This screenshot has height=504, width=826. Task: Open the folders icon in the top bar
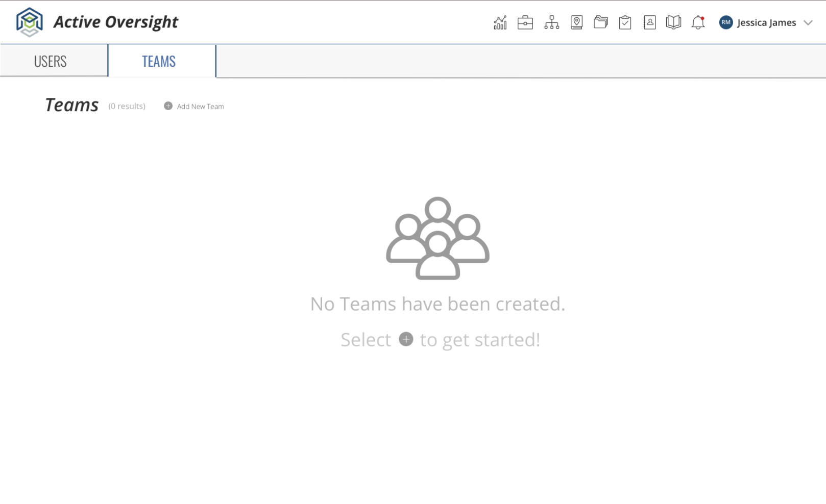[600, 22]
